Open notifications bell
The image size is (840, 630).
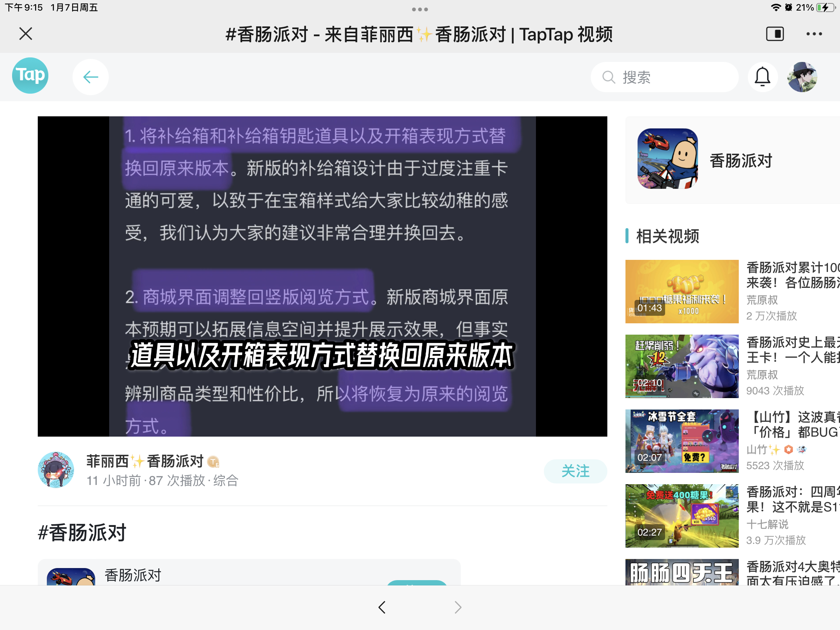(762, 77)
